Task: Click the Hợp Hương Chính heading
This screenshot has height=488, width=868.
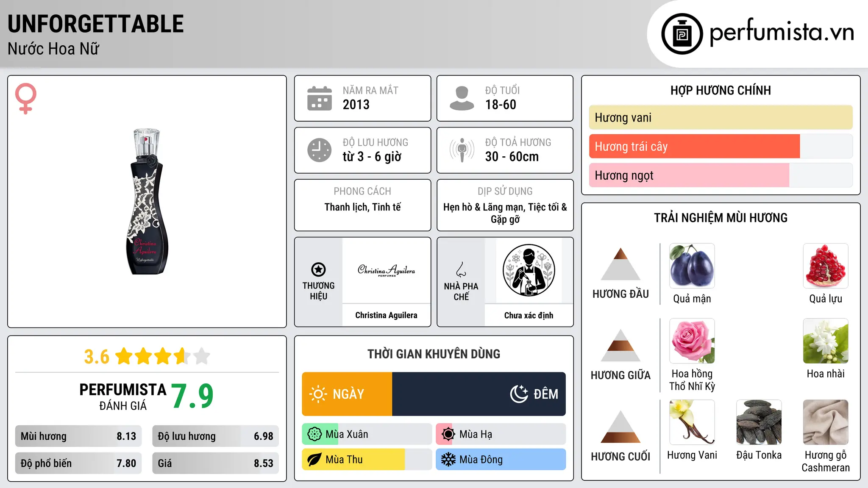Action: coord(721,90)
